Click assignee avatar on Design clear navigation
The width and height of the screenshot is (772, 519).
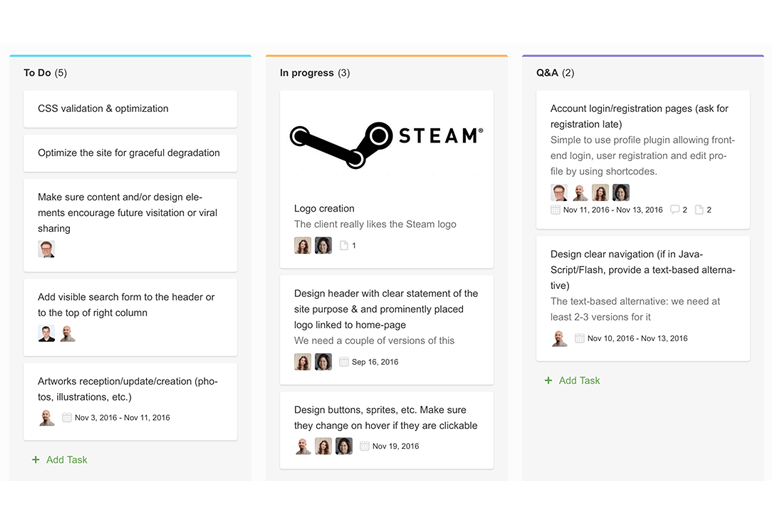[559, 338]
